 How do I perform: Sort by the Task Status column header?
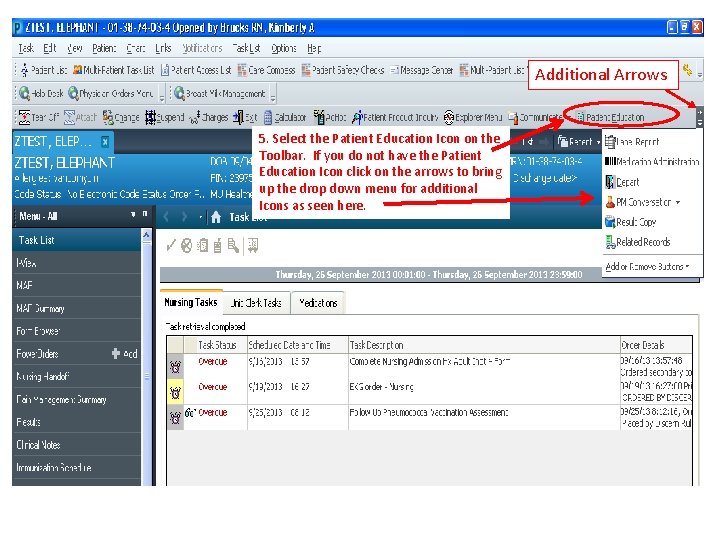216,345
